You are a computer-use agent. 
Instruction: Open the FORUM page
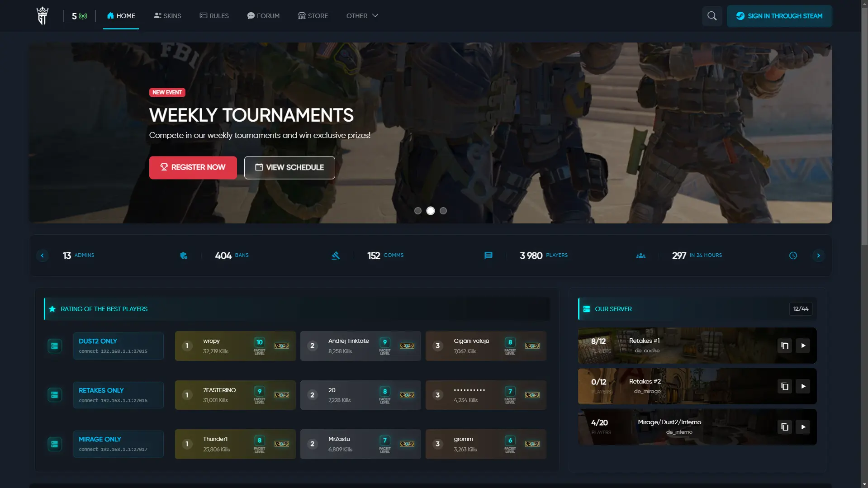[263, 16]
